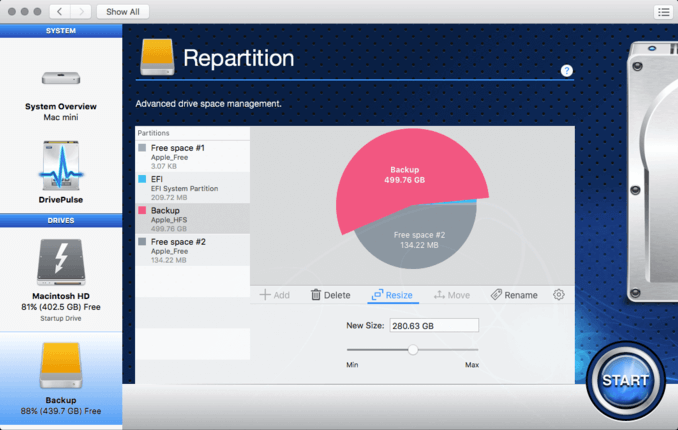This screenshot has width=678, height=430.
Task: Delete the selected partition
Action: (330, 295)
